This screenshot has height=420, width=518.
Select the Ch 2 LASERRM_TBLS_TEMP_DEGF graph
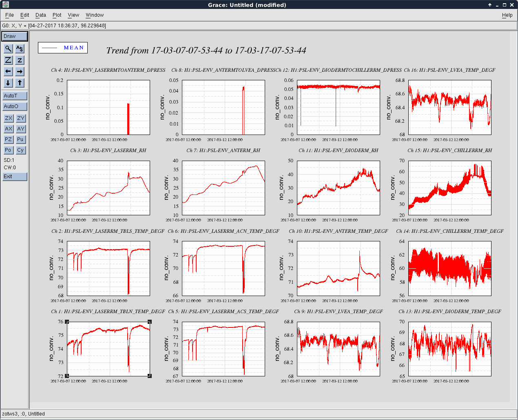click(x=108, y=268)
